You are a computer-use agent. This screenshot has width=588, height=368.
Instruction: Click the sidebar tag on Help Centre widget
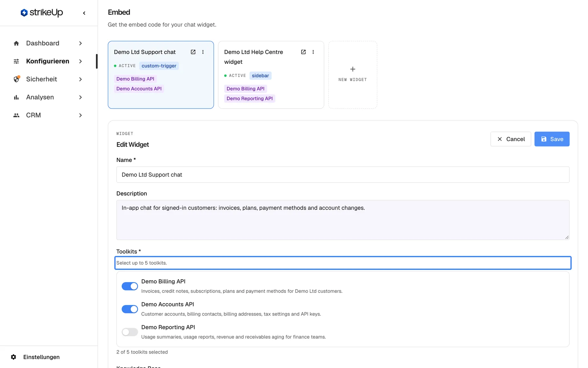pyautogui.click(x=260, y=76)
